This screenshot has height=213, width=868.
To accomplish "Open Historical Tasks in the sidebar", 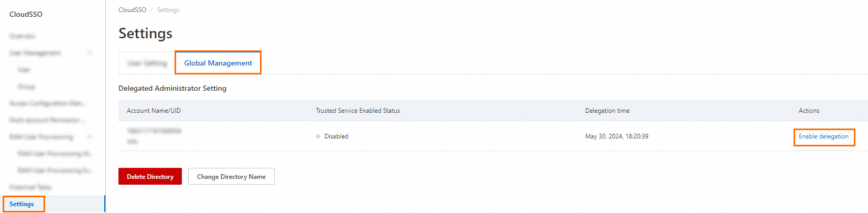I will click(x=30, y=187).
